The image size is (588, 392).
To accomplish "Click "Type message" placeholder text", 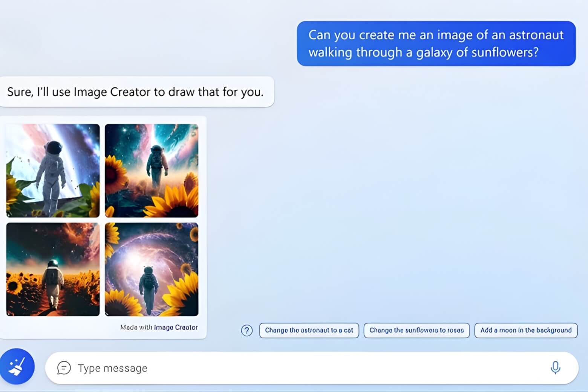I will coord(112,368).
